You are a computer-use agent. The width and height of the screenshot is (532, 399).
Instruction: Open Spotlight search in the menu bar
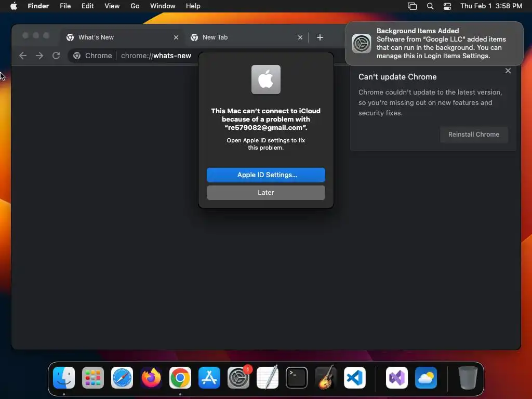click(430, 6)
